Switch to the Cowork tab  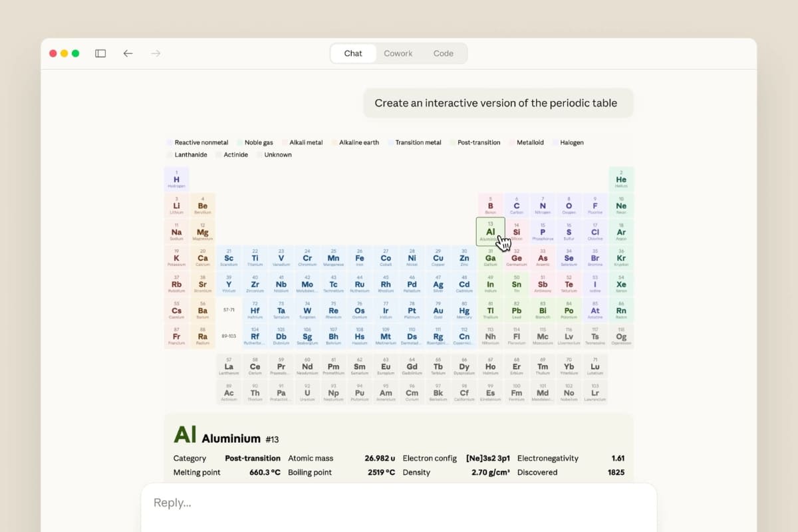pos(398,53)
